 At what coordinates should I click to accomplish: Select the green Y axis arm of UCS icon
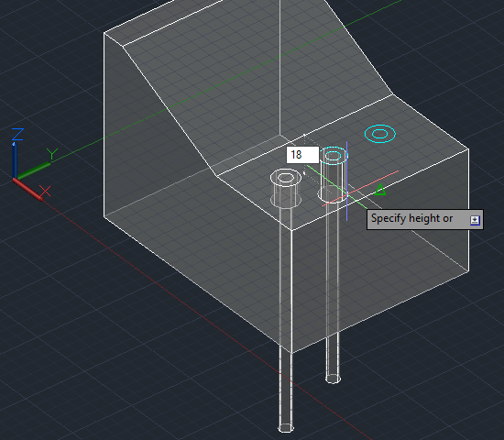tap(33, 170)
